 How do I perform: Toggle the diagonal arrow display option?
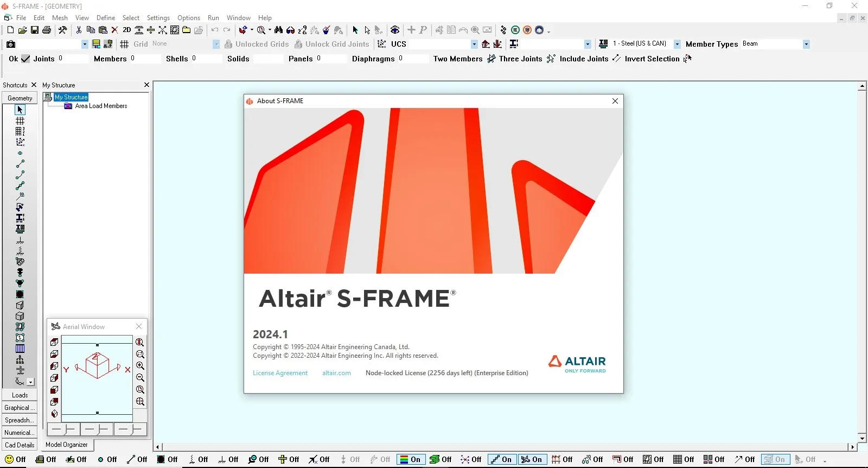tap(744, 459)
